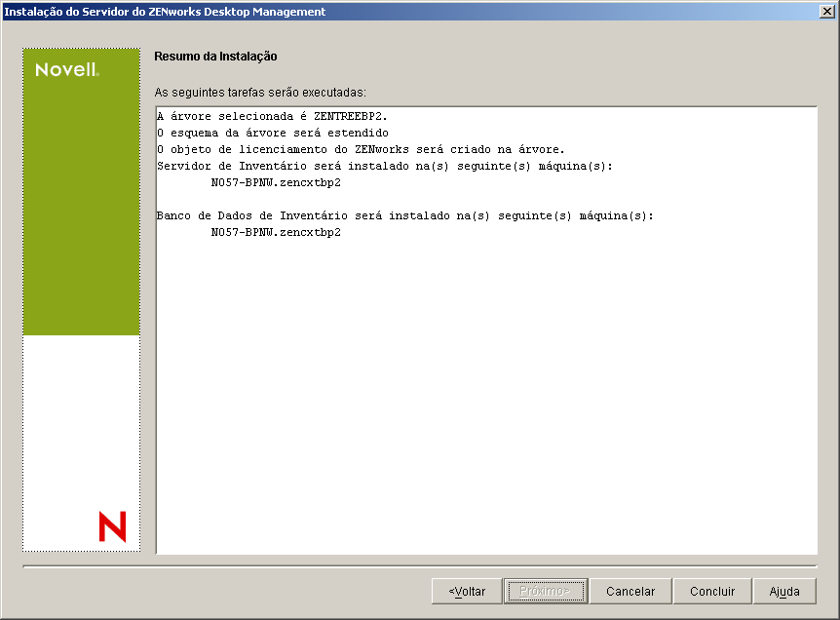Click the 'Servidor de Inventário será instalado' line

(x=385, y=166)
